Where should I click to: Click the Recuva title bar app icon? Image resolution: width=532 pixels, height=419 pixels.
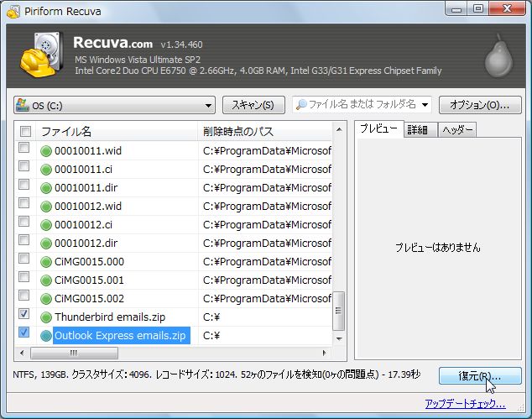coord(13,11)
